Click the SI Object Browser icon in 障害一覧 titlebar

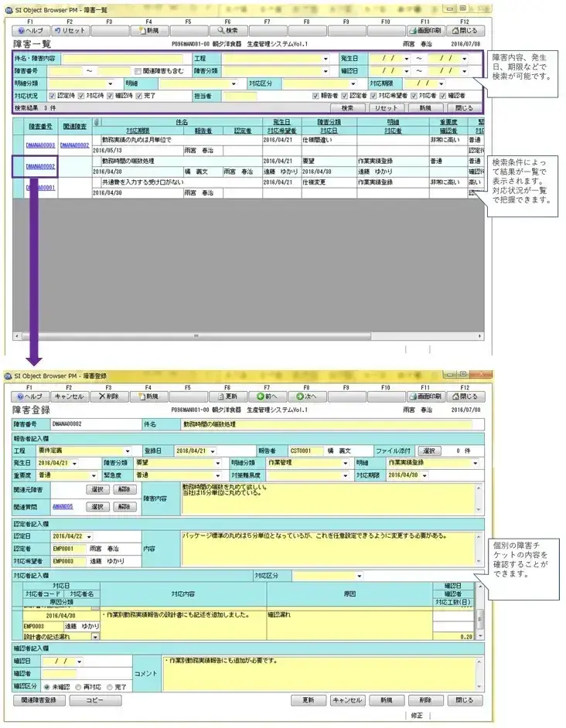tap(9, 10)
